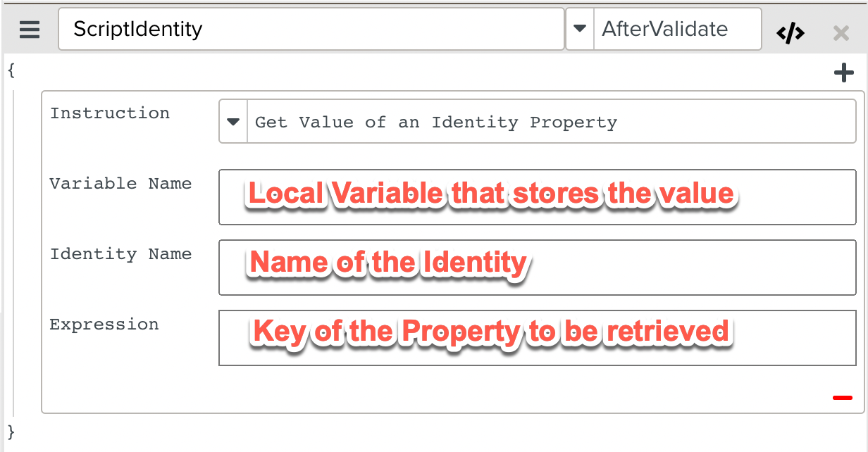Add a new instruction with the plus icon
Screen dimensions: 868x452
843,73
